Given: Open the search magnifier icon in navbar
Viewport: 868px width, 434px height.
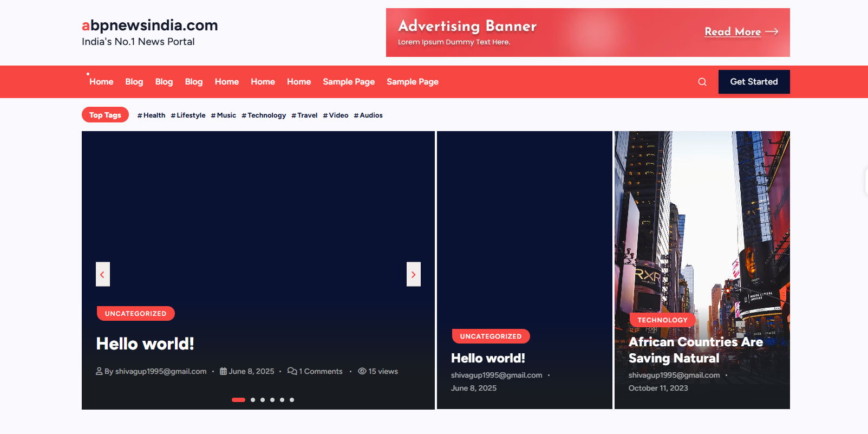Looking at the screenshot, I should point(702,82).
